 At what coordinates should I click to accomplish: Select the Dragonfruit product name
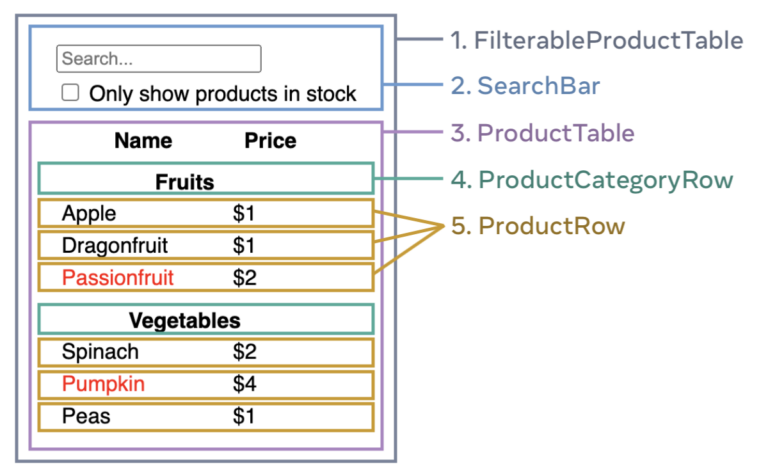pyautogui.click(x=114, y=245)
